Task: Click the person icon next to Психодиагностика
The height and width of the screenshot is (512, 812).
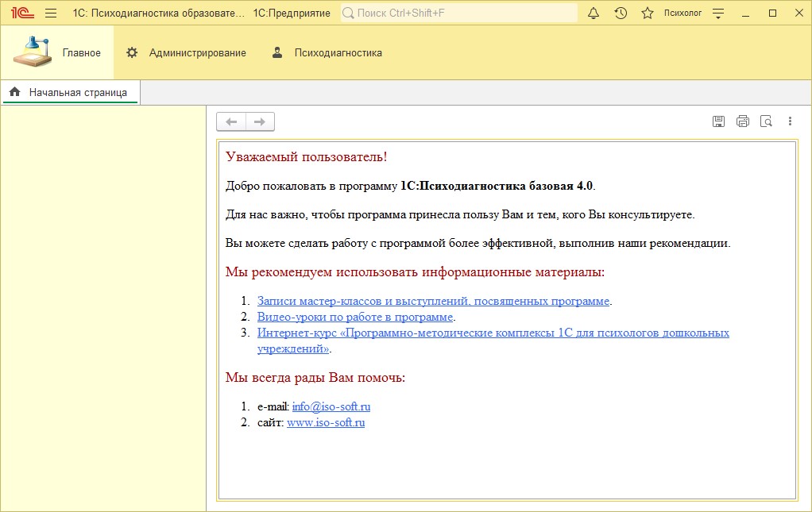Action: (x=277, y=52)
